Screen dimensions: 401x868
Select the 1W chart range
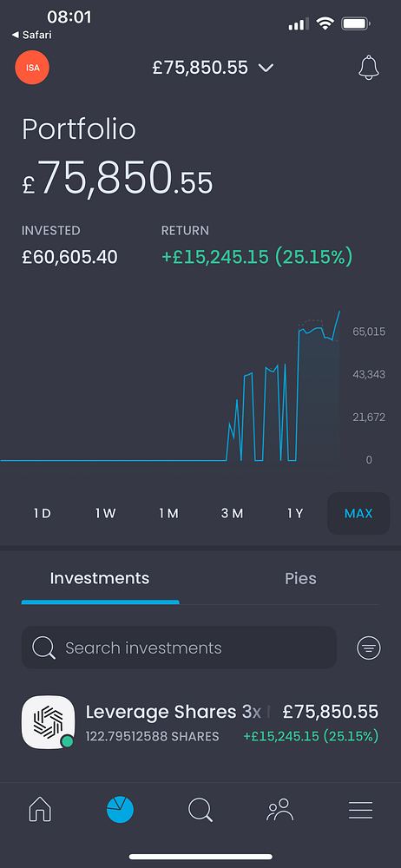click(105, 513)
